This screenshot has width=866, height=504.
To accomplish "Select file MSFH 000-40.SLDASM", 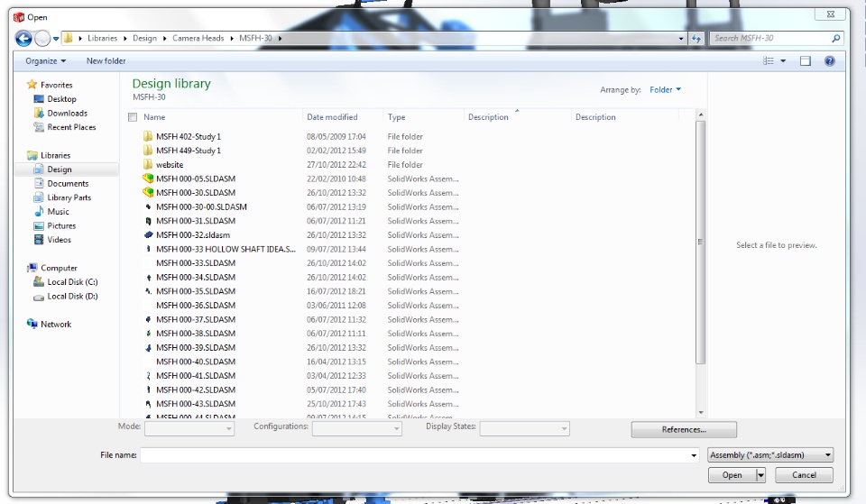I will pyautogui.click(x=196, y=362).
